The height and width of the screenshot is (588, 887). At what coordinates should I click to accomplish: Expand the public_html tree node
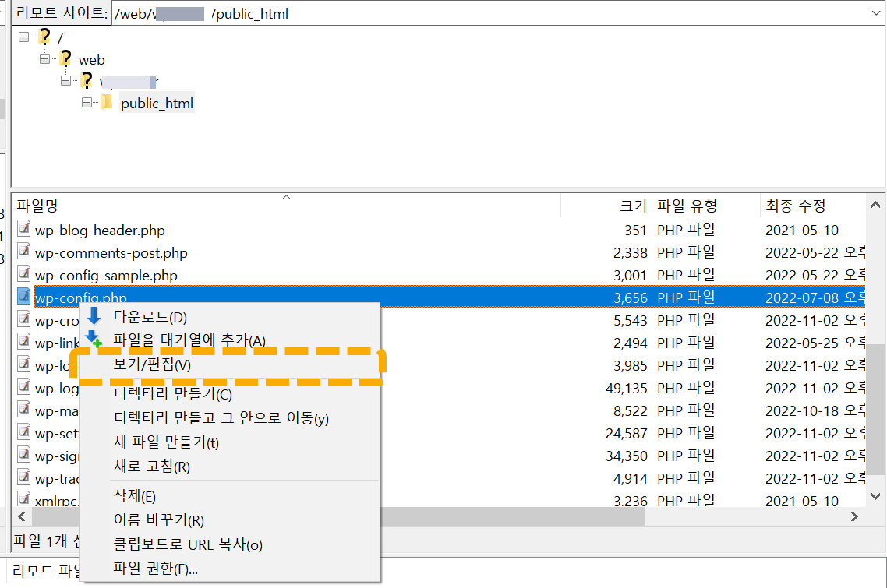[x=86, y=101]
